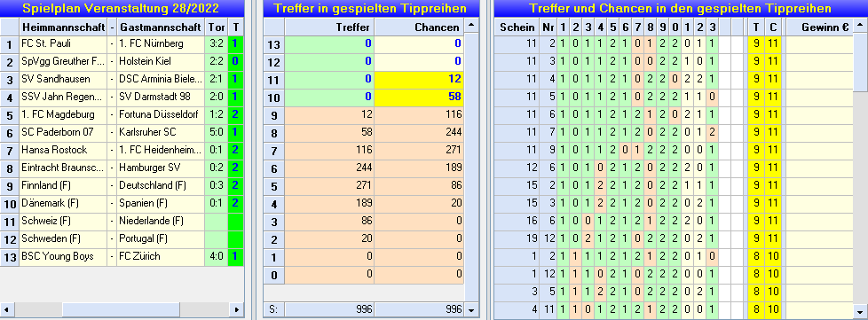Select the FC St. Pauli row

click(x=122, y=43)
